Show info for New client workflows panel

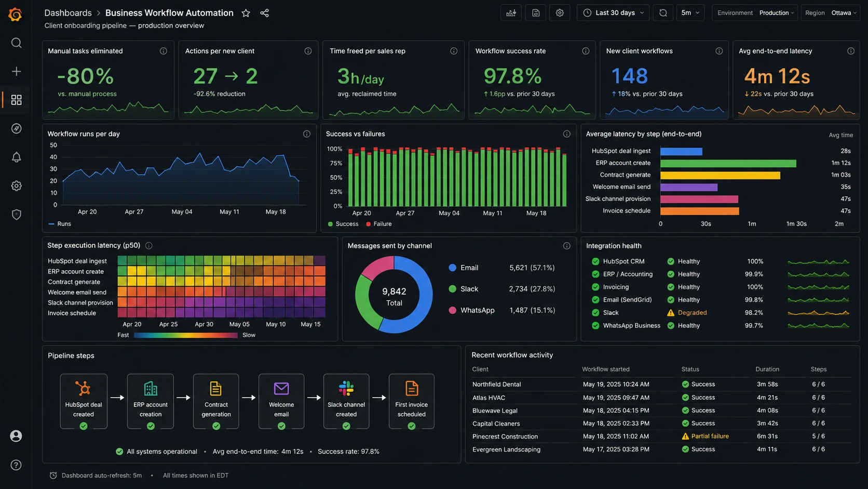pos(719,51)
